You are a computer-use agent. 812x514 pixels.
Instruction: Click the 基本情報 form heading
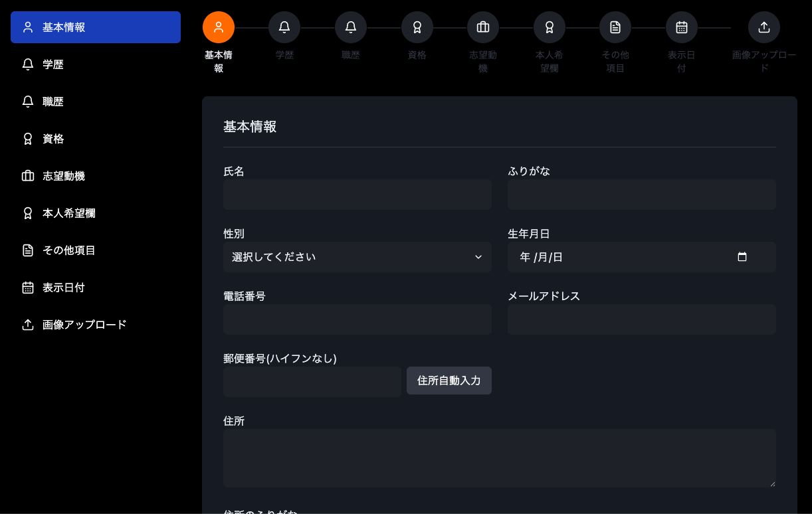tap(250, 127)
